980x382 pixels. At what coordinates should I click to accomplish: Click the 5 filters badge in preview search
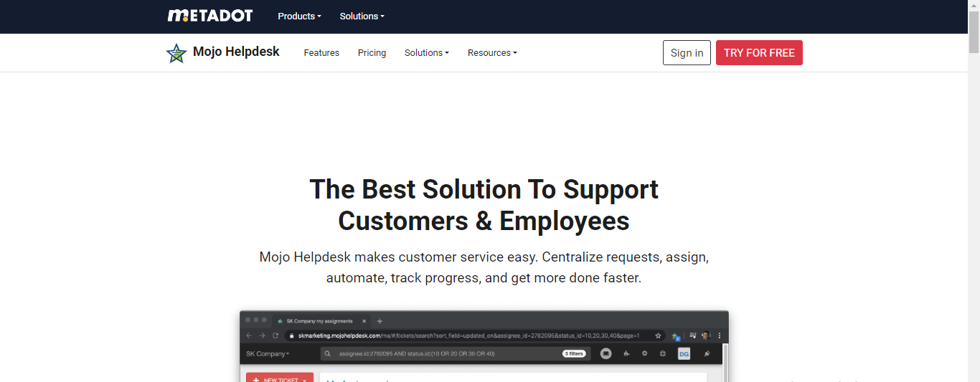[573, 353]
